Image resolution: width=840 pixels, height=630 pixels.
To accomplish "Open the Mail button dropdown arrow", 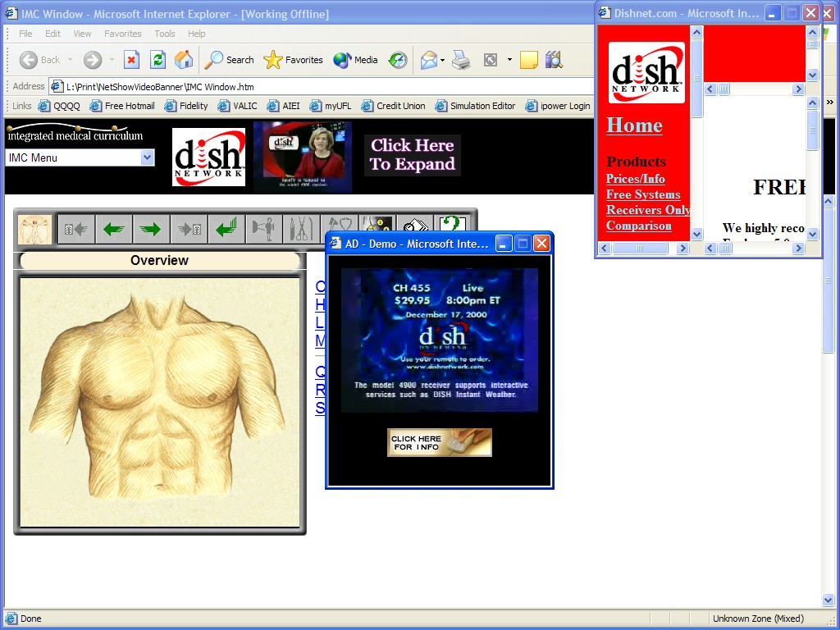I will (442, 60).
